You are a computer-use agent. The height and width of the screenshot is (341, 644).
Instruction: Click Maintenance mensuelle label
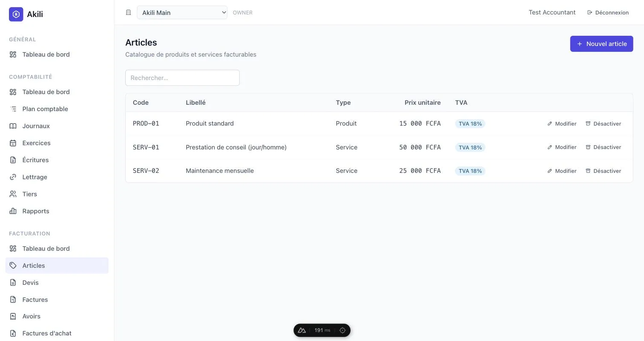220,171
